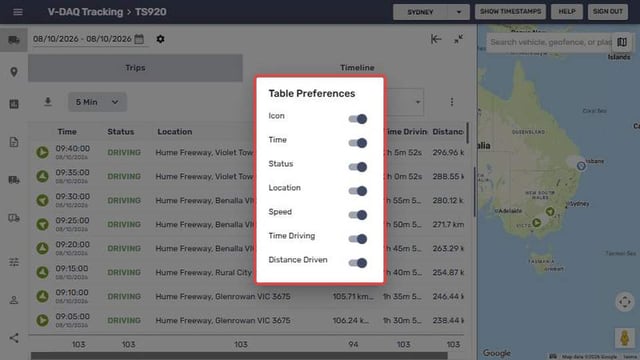Click the 271.7 km distance cell
This screenshot has width=640, height=360.
448,224
